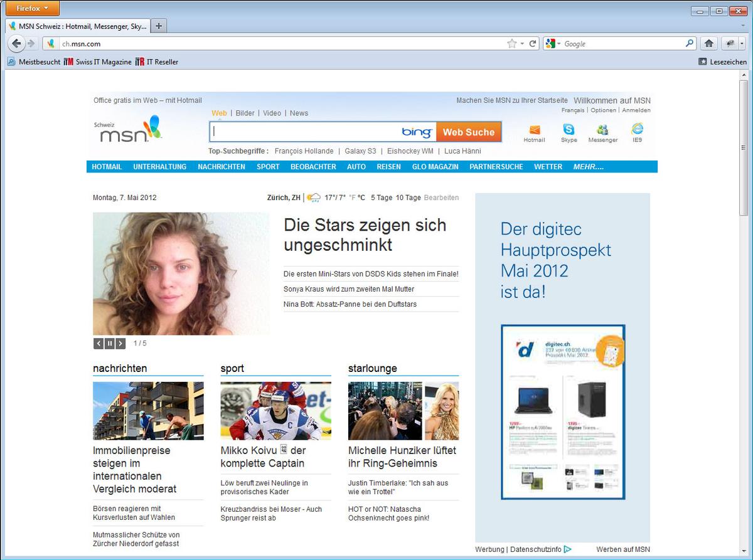Open the Michelle Hunziker Ring-Geheimnis headline

pos(402,457)
